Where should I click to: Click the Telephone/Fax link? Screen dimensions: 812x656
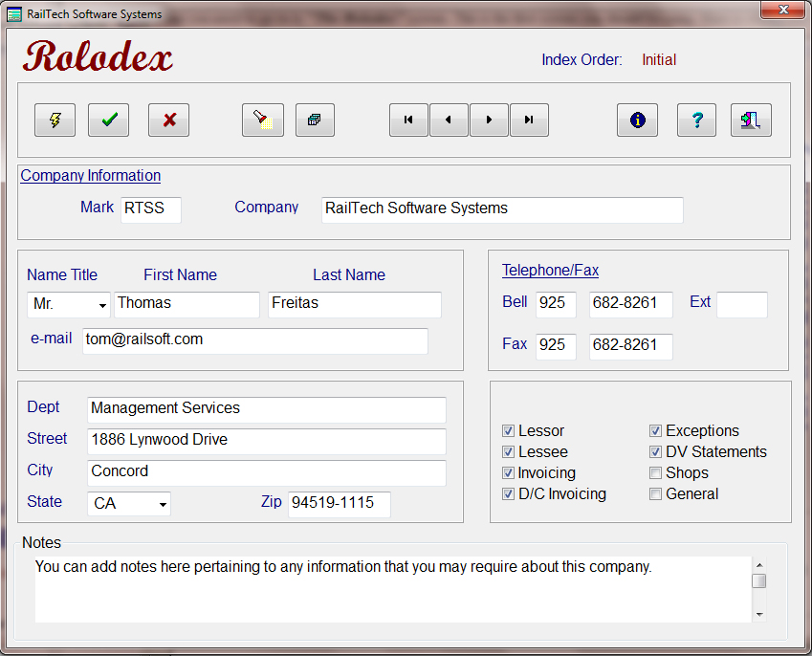click(550, 271)
